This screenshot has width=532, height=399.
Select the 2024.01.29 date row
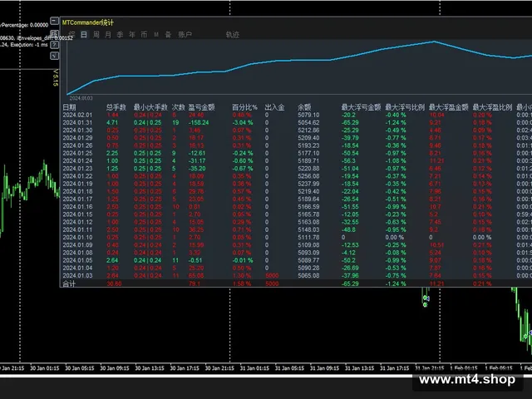pos(77,138)
